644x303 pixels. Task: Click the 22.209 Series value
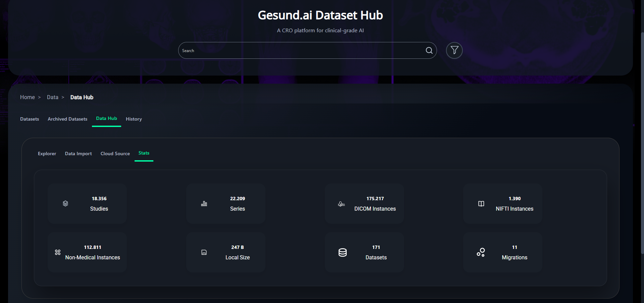click(238, 199)
